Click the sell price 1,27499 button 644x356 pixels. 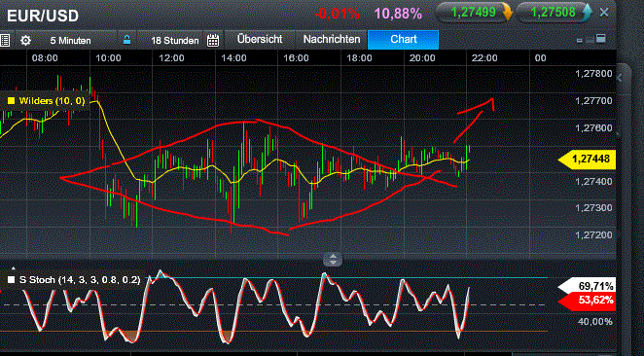pyautogui.click(x=475, y=13)
